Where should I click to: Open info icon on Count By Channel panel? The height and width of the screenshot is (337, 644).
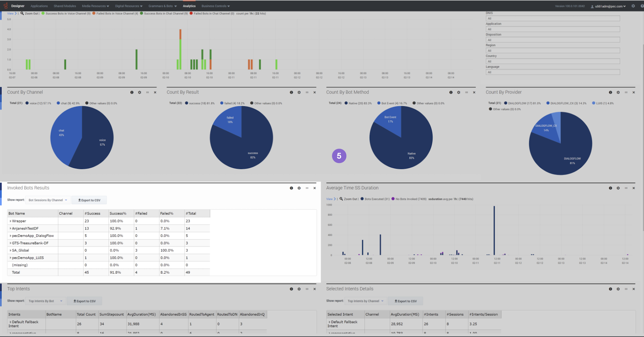tap(132, 92)
